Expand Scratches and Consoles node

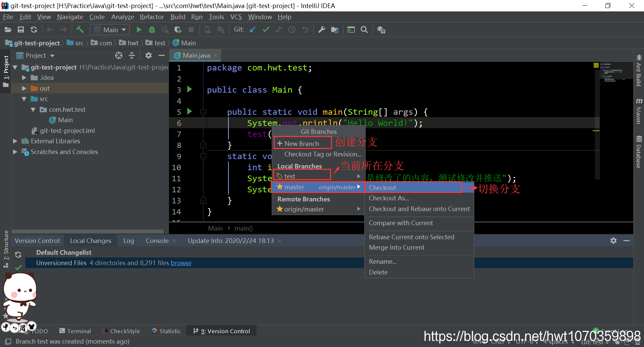coord(15,152)
